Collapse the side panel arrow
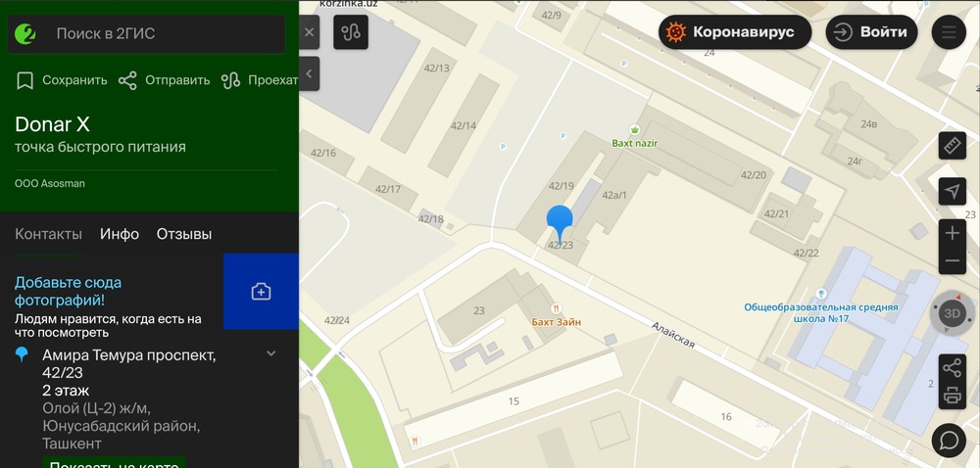The image size is (980, 468). [309, 73]
